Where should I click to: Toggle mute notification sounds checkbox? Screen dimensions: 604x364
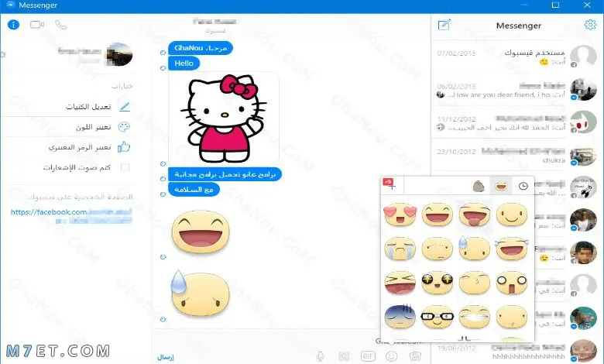125,167
